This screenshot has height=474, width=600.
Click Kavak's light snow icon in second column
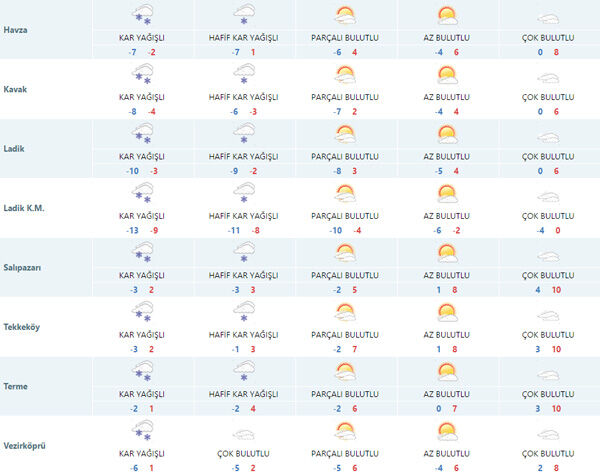pyautogui.click(x=242, y=74)
